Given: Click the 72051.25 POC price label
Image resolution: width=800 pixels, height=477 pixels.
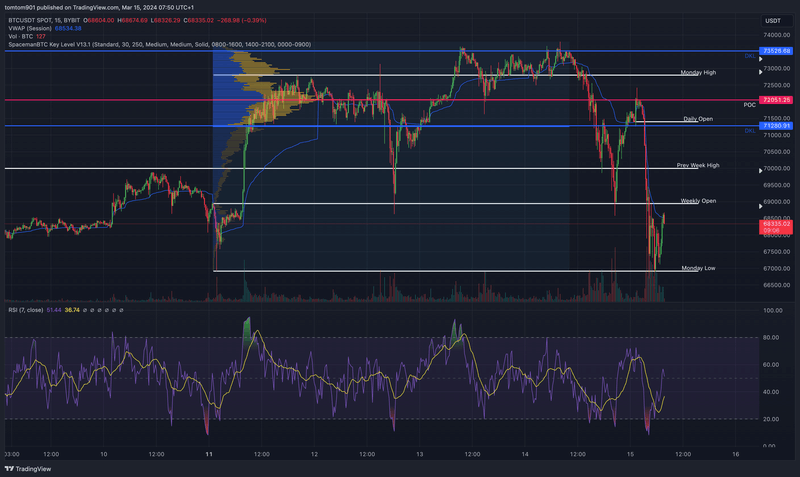Looking at the screenshot, I should (x=776, y=100).
